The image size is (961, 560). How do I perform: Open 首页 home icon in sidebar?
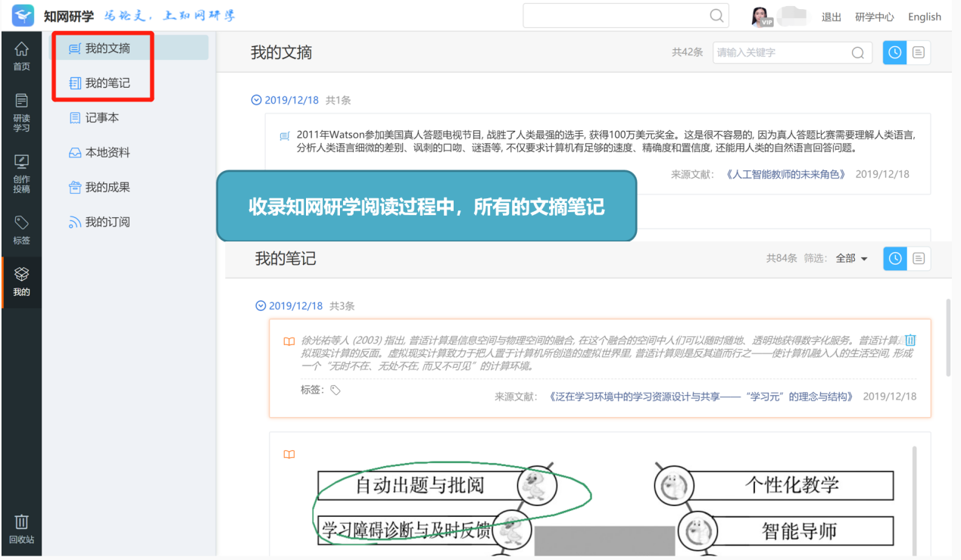(21, 57)
